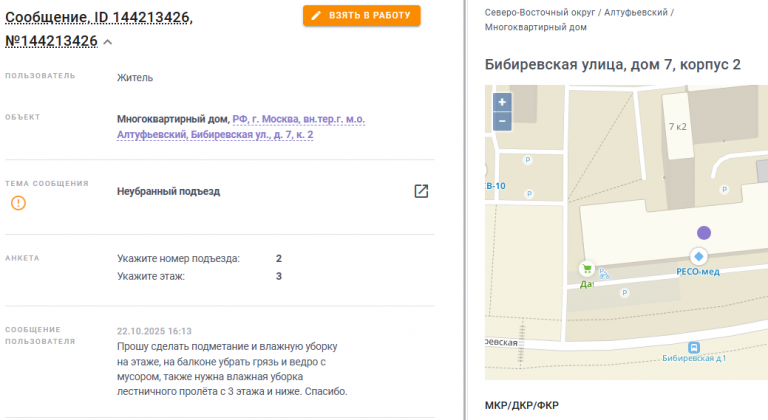Click the РЕСО-мед diamond map marker
768x420 pixels.
pos(699,256)
